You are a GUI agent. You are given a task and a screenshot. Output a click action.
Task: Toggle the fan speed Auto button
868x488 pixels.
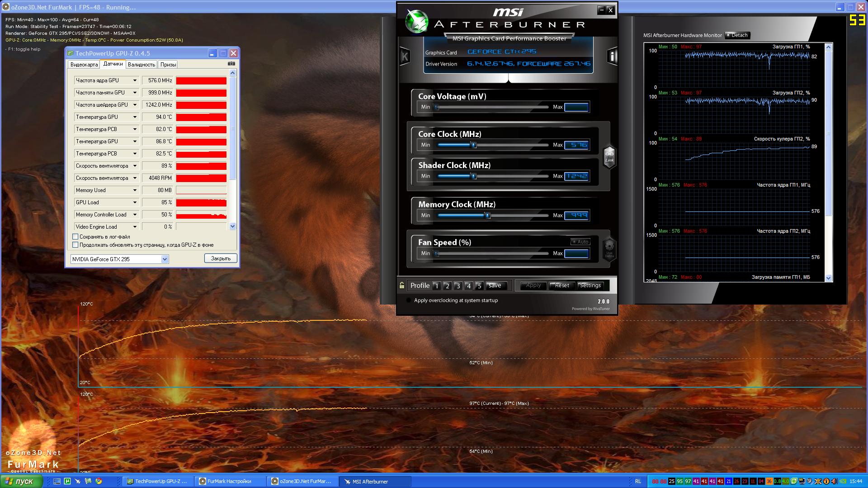coord(580,242)
